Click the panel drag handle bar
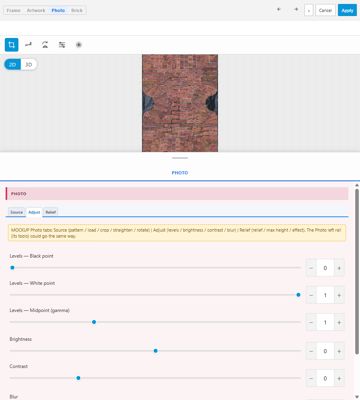 180,158
